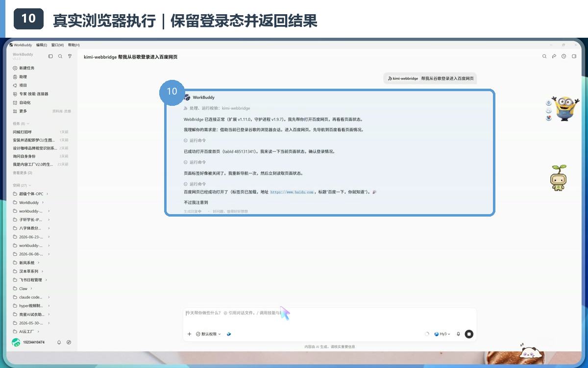Expand the 八字体质分 folder chevron
The image size is (588, 368).
point(49,228)
